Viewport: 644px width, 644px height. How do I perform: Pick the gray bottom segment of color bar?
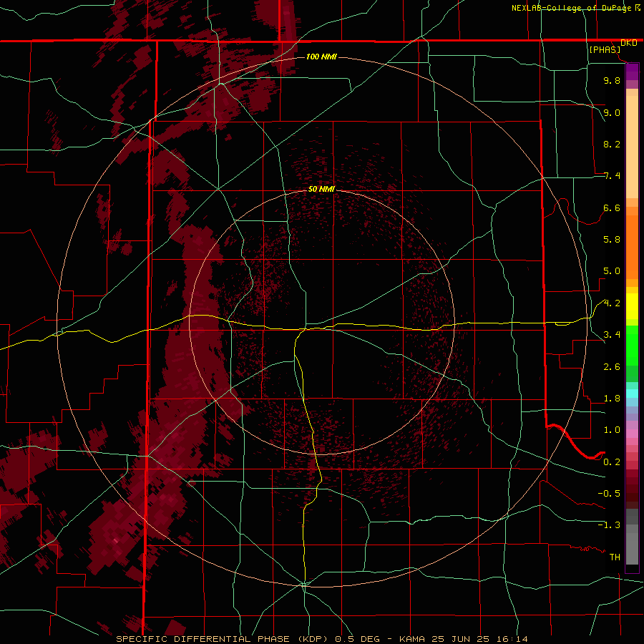tap(632, 548)
